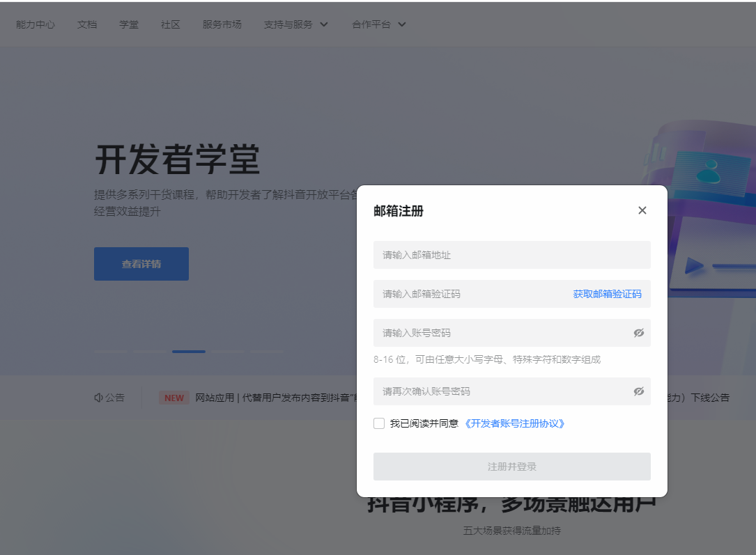Click the 8-16 位 password hint text
Image resolution: width=756 pixels, height=555 pixels.
487,359
